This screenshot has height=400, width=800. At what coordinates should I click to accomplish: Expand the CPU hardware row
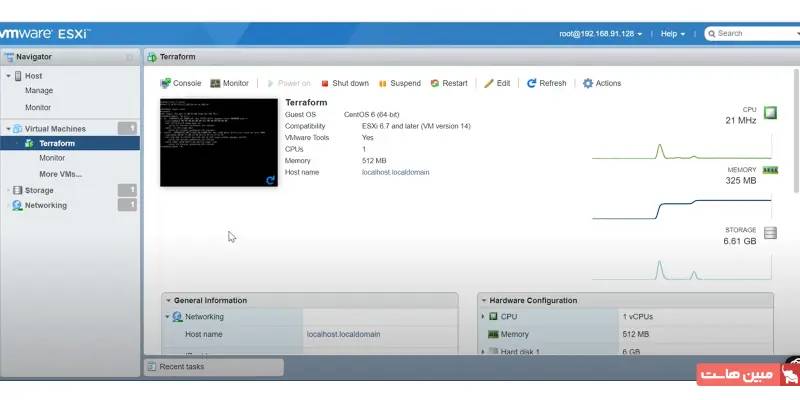pyautogui.click(x=483, y=317)
